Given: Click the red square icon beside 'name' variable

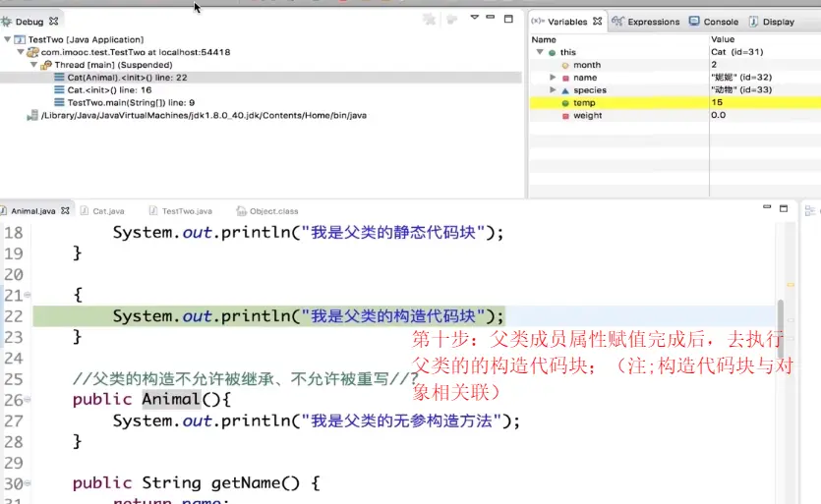Looking at the screenshot, I should tap(565, 78).
